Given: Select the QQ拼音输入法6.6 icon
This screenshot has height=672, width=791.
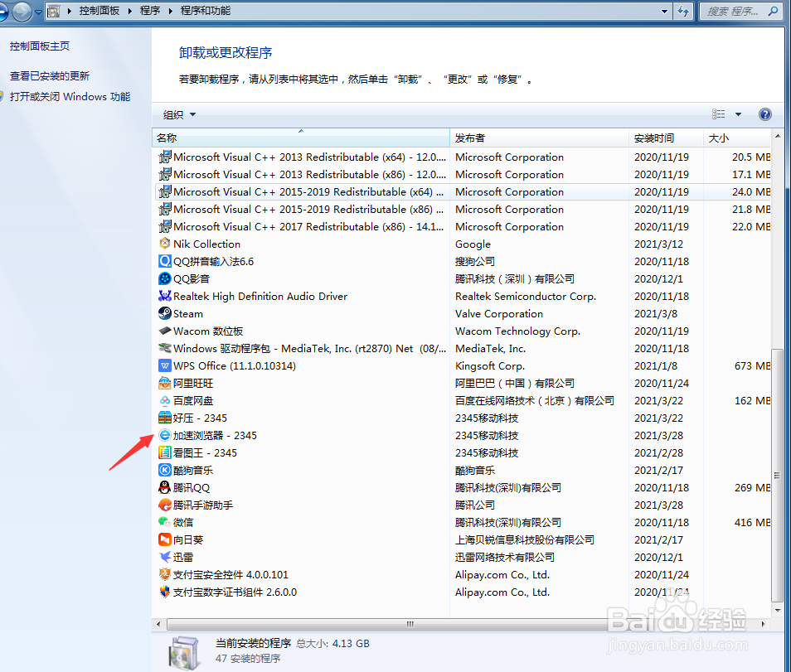Looking at the screenshot, I should click(164, 261).
